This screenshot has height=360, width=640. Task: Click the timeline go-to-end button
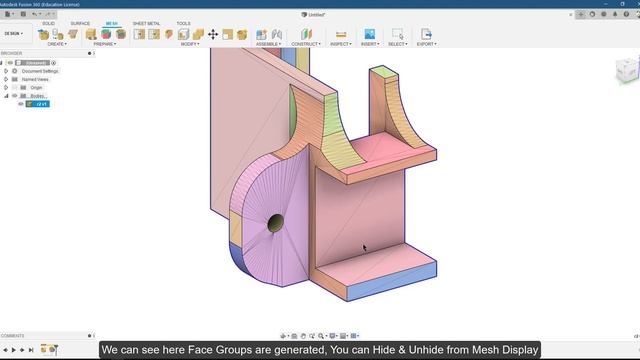31,350
